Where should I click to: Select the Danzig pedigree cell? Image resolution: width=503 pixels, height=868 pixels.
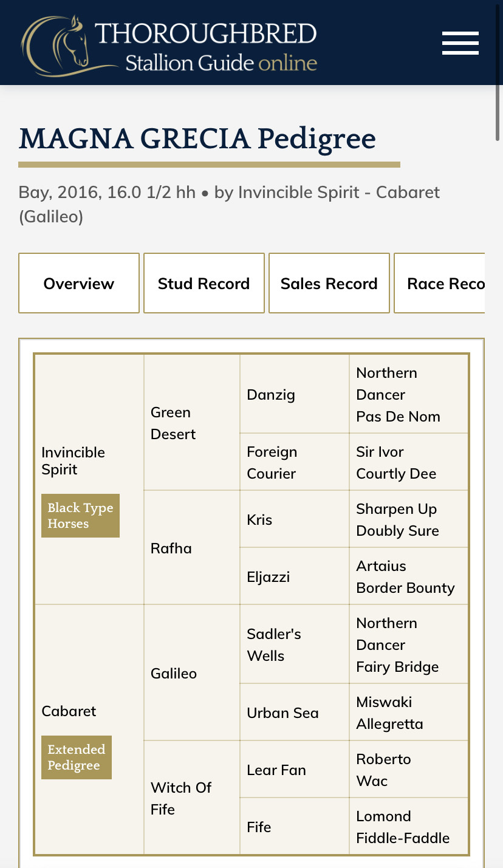pos(271,394)
